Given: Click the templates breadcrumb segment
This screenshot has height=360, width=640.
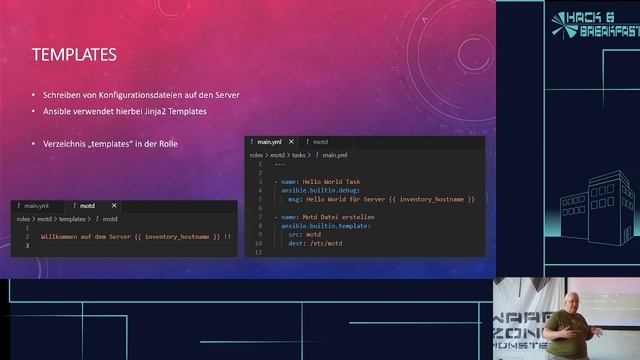Looking at the screenshot, I should [72, 219].
